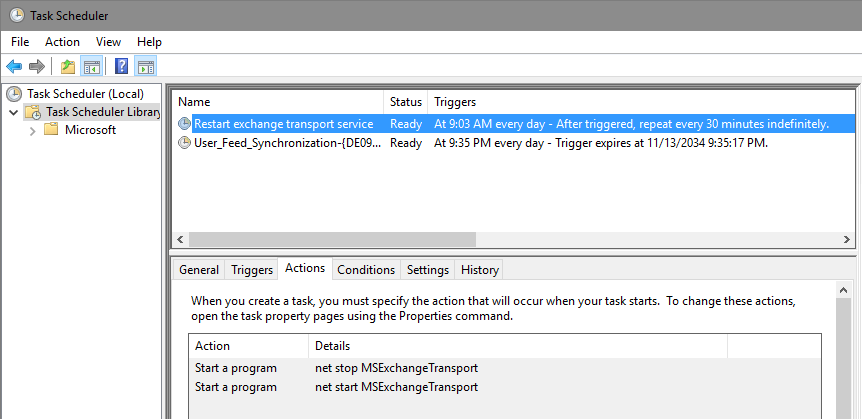Viewport: 862px width, 419px height.
Task: Expand the Microsoft folder node
Action: point(32,130)
